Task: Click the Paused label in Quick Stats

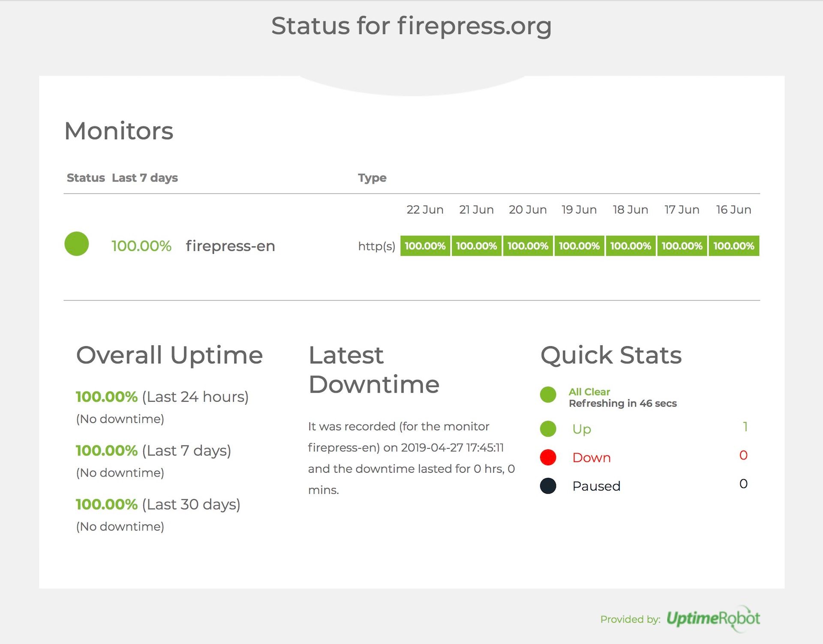Action: coord(596,486)
